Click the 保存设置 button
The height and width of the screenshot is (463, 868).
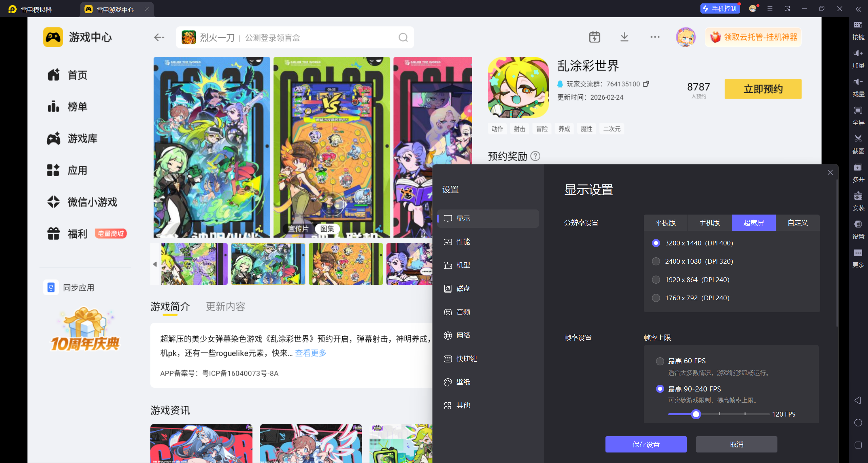(646, 444)
